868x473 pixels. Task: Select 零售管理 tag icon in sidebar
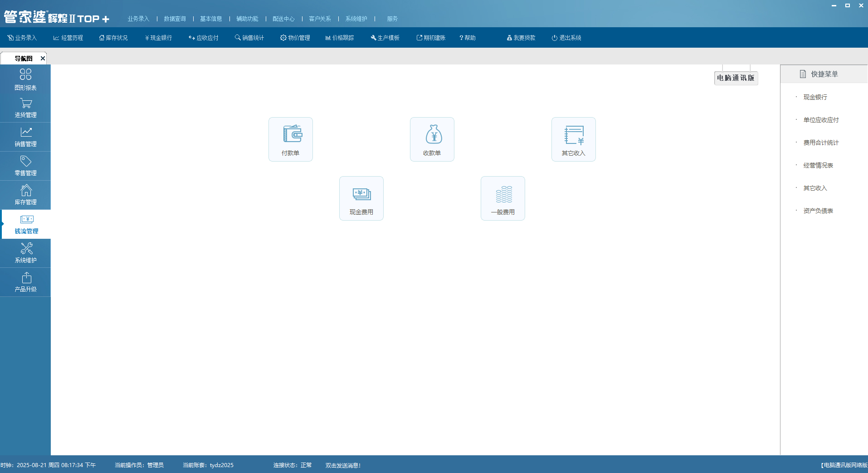pyautogui.click(x=25, y=166)
